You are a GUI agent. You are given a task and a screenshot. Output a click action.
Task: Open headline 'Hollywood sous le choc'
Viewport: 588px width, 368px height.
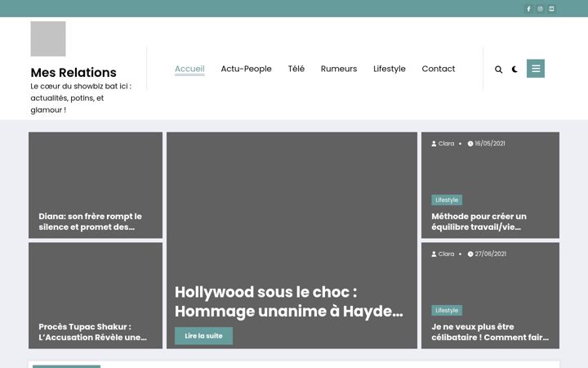coord(289,302)
